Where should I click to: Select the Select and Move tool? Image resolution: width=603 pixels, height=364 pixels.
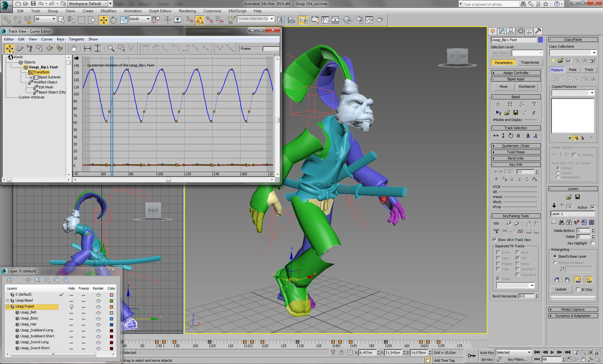[x=103, y=20]
